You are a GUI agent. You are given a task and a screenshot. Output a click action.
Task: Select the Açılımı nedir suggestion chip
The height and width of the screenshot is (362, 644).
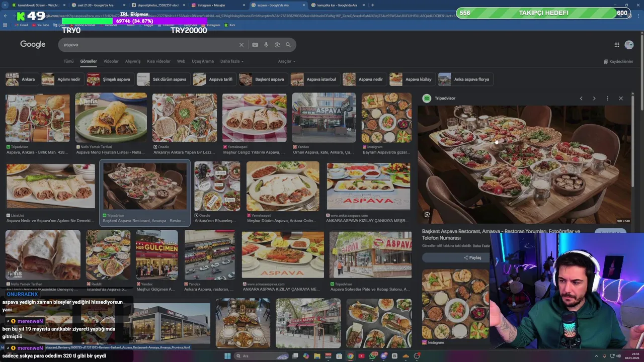pos(61,79)
